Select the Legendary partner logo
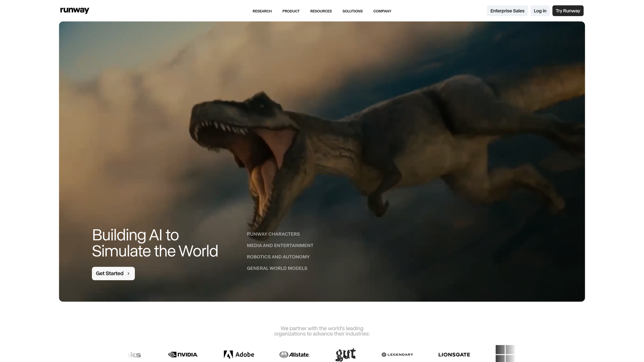 point(397,354)
